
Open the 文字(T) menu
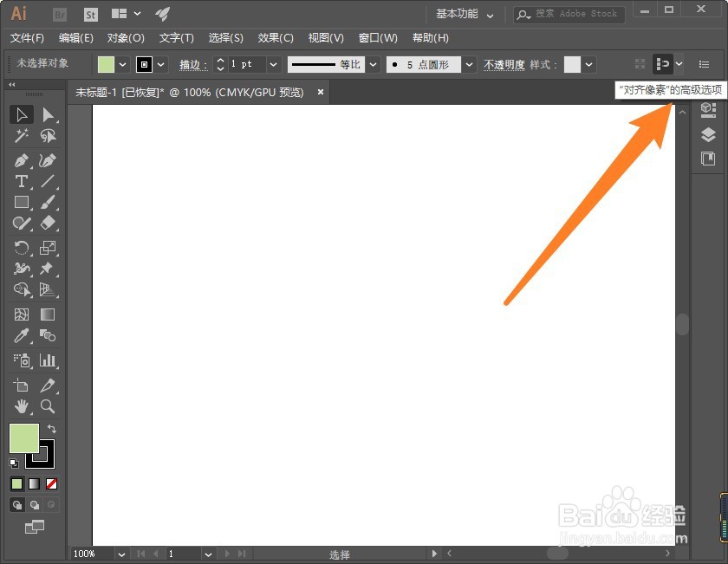[177, 38]
